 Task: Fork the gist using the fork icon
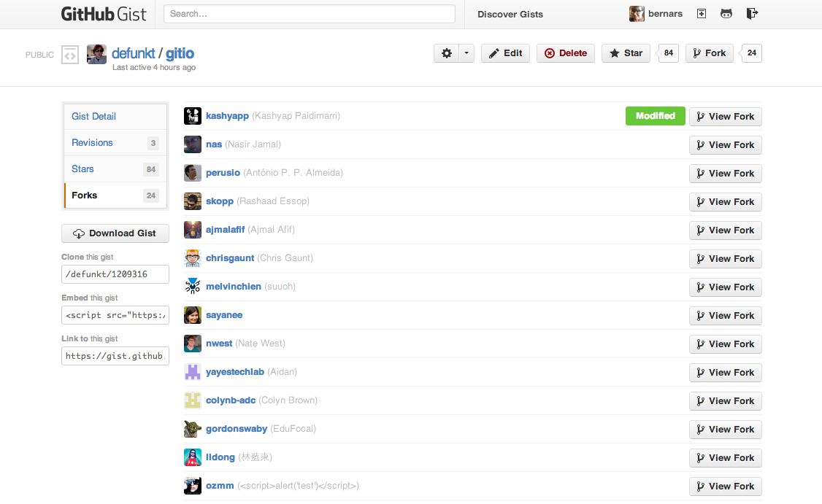click(708, 53)
